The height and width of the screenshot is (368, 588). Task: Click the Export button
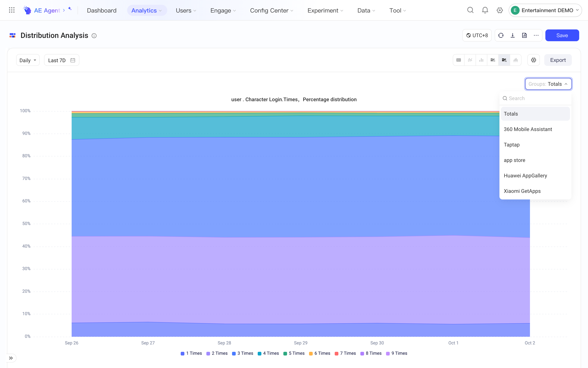point(558,60)
